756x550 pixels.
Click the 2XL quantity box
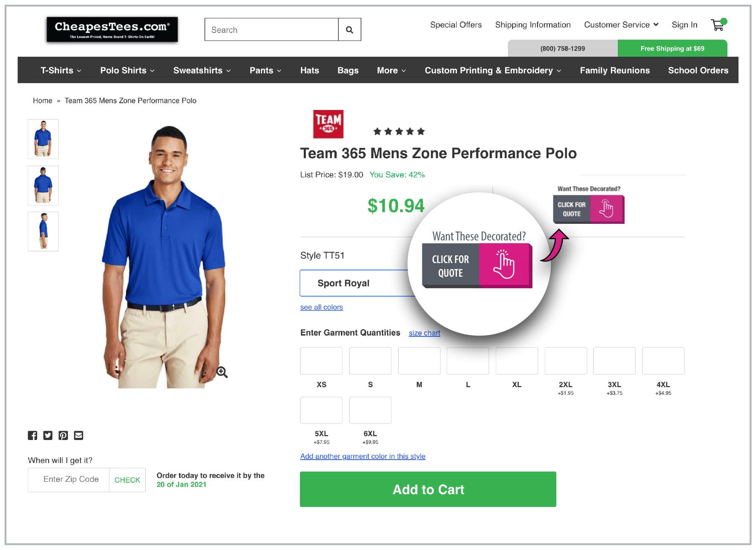click(x=566, y=361)
